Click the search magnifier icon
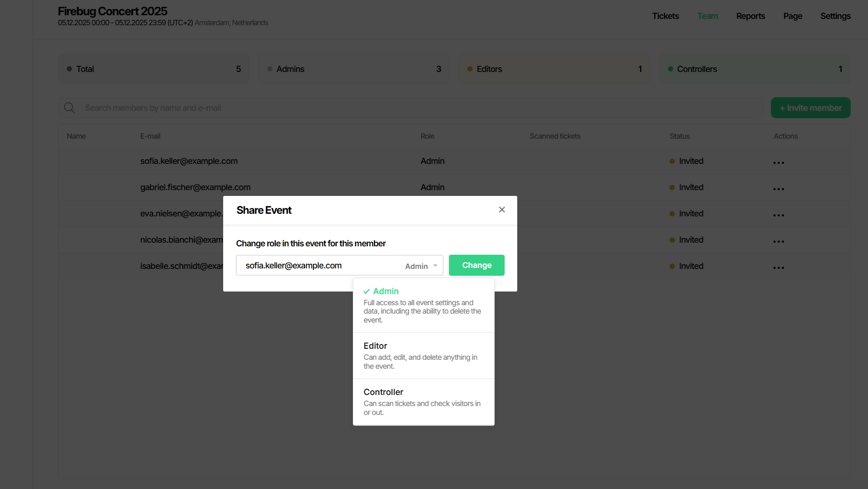Image resolution: width=868 pixels, height=489 pixels. click(x=69, y=107)
